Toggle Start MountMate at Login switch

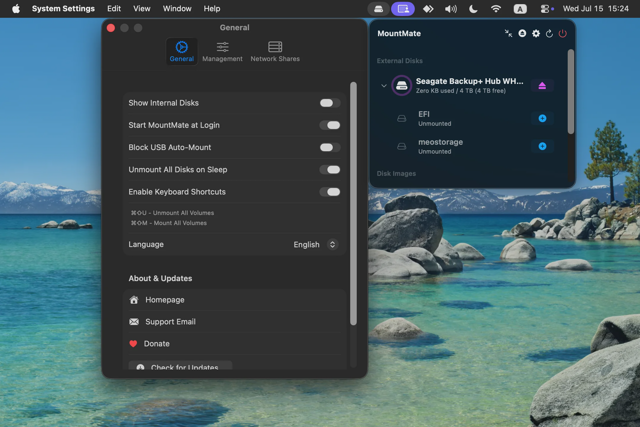point(330,125)
